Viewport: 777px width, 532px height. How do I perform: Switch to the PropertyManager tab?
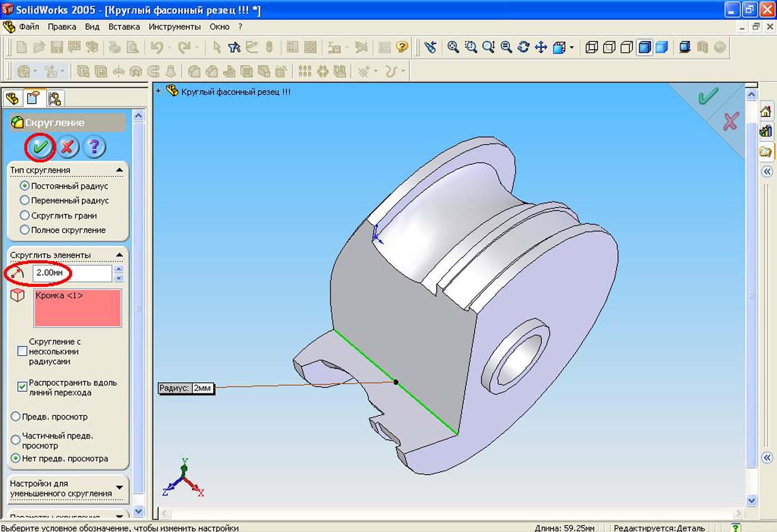tap(33, 98)
